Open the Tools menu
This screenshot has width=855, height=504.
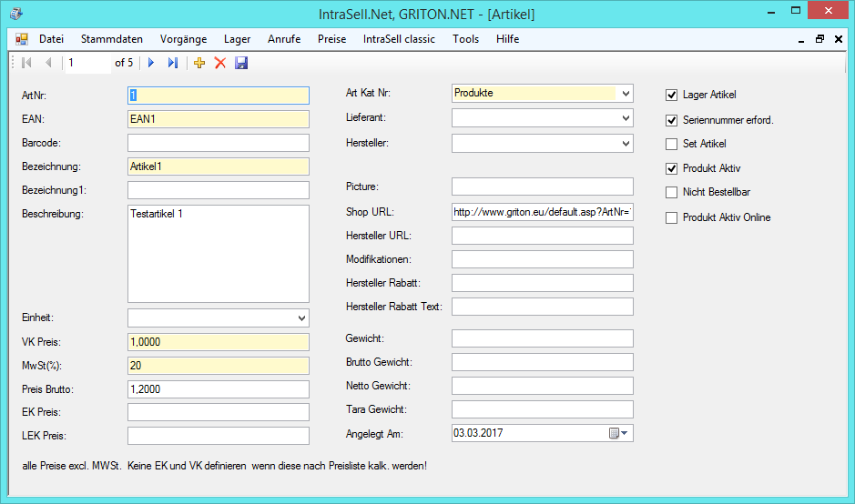coord(465,39)
